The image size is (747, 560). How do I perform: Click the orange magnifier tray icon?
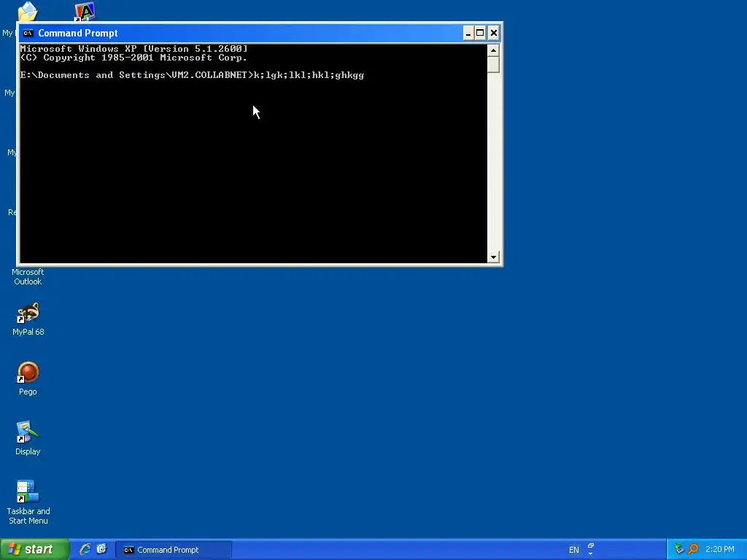tap(693, 549)
